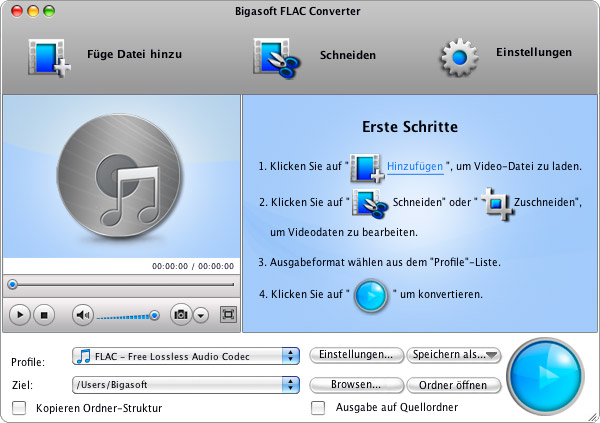
Task: Click the Profile: label
Action: click(x=28, y=362)
